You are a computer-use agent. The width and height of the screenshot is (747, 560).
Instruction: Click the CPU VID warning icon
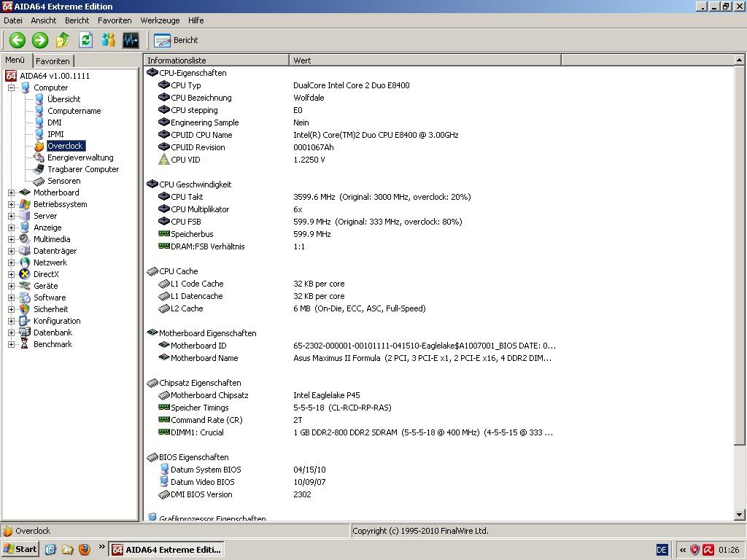pyautogui.click(x=164, y=160)
